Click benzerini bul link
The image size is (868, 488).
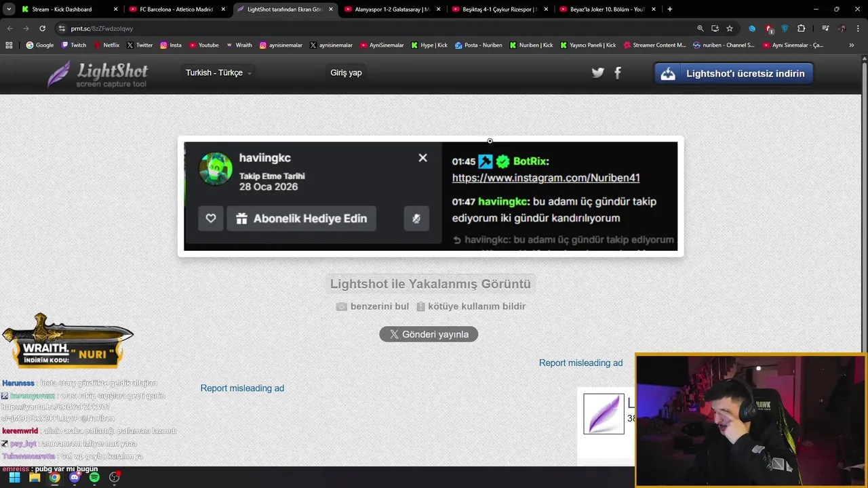tap(373, 306)
